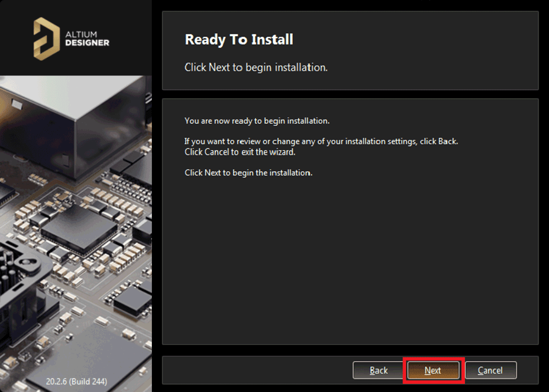Screen dimensions: 549x392
Task: Click the 'Click Cancel to exit' line
Action: click(240, 152)
